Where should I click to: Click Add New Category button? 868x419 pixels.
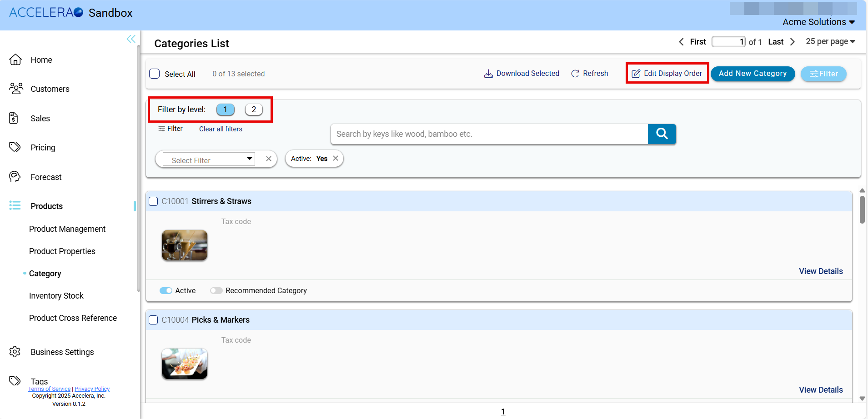coord(753,73)
